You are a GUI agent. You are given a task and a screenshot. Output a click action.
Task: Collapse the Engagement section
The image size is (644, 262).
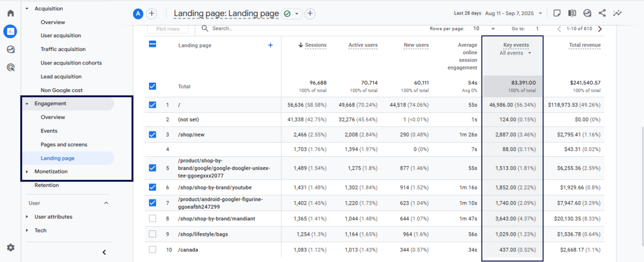(x=27, y=104)
